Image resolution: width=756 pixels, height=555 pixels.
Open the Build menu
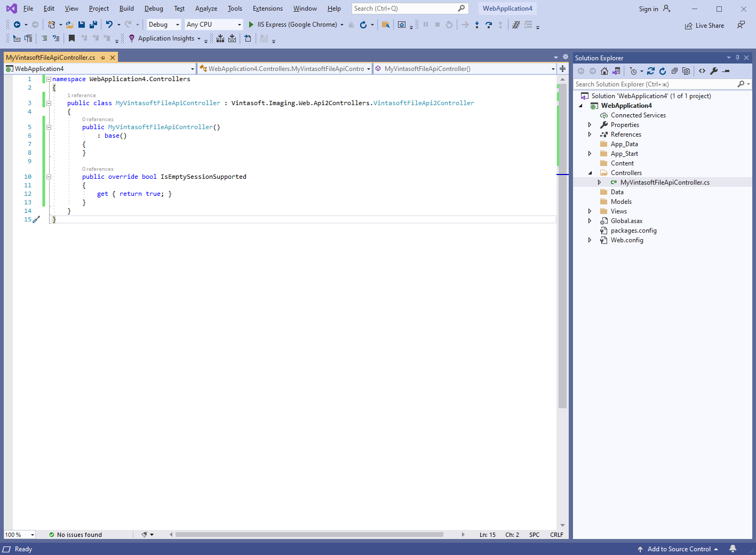(x=126, y=9)
